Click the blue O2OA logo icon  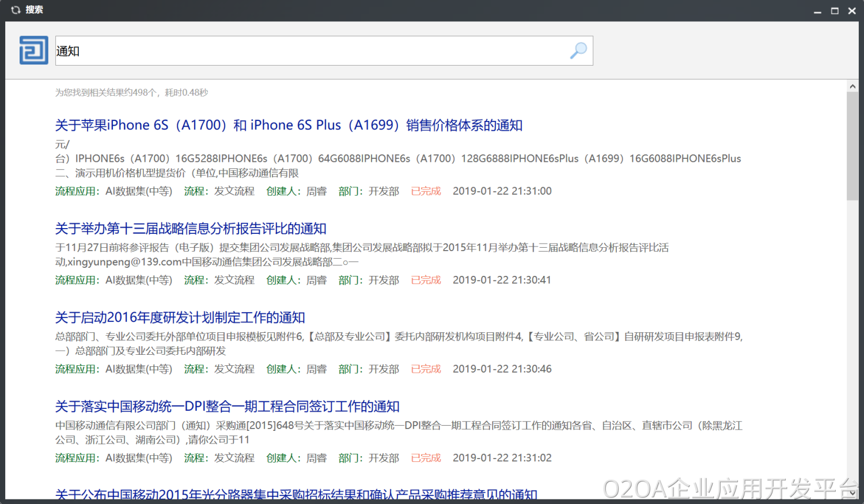(34, 50)
